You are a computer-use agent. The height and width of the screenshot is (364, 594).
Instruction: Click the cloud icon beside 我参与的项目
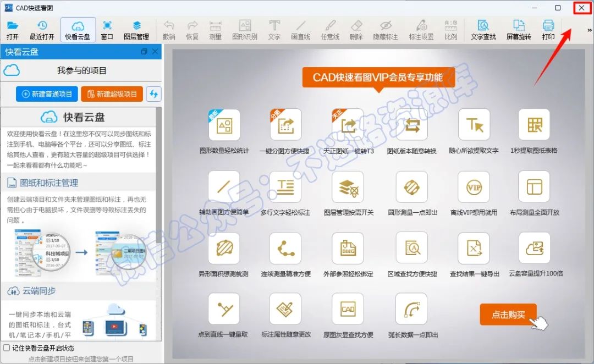point(12,70)
